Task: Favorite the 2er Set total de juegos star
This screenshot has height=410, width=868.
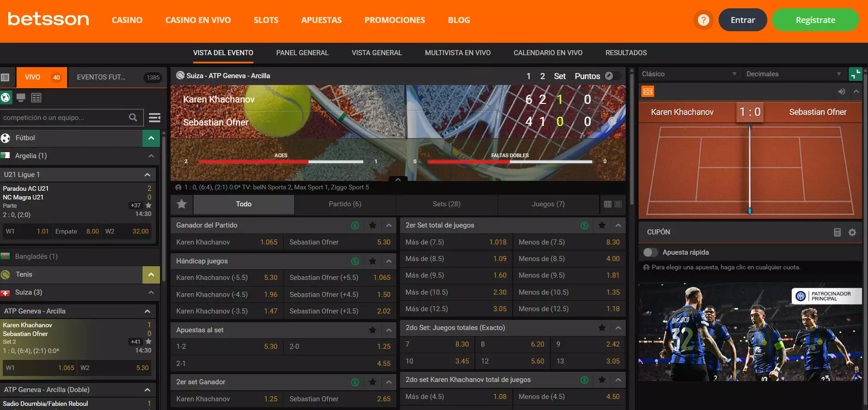Action: (602, 225)
